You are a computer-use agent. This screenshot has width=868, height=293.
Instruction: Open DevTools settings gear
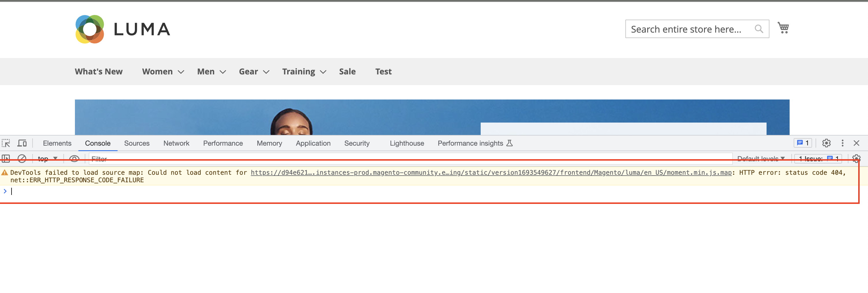826,143
